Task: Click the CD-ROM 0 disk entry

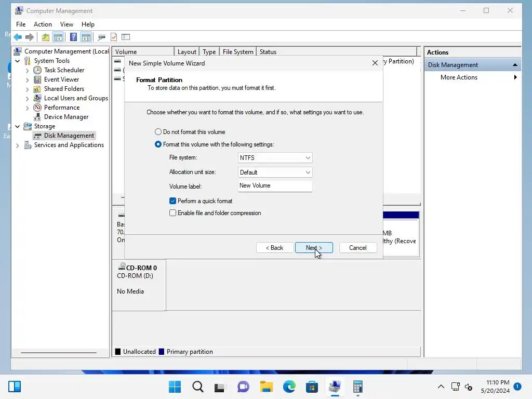Action: click(139, 285)
